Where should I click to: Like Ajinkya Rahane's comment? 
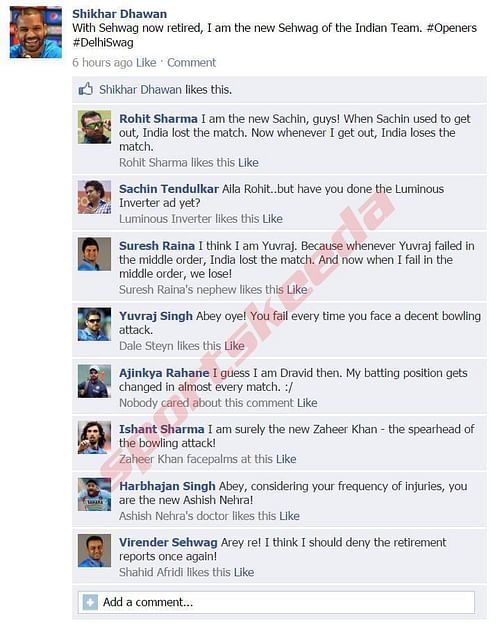(307, 403)
